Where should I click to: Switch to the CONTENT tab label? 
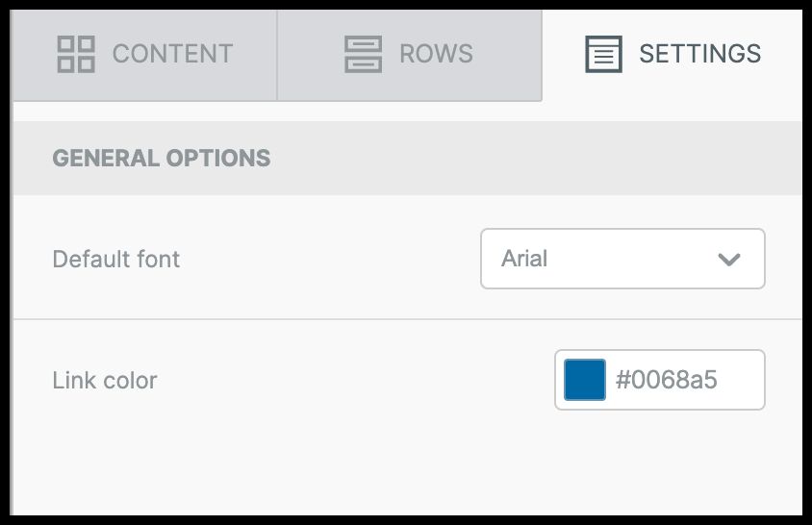(172, 54)
